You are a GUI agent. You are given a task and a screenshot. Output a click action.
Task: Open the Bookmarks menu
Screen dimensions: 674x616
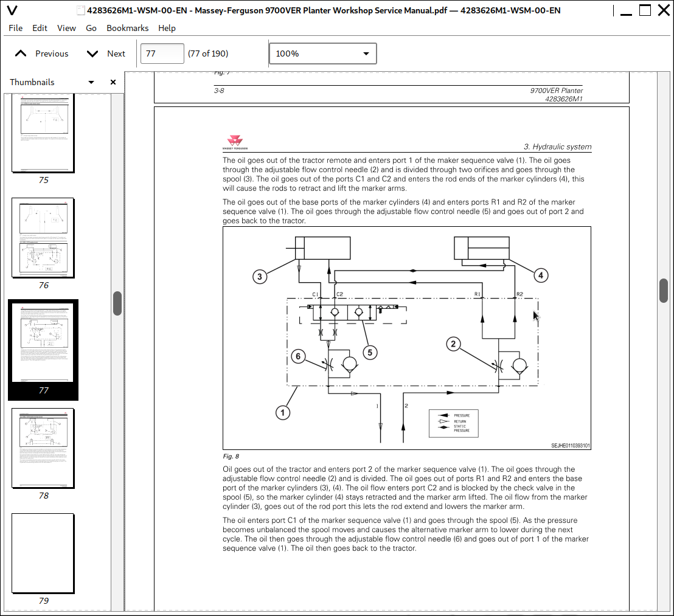(x=128, y=28)
